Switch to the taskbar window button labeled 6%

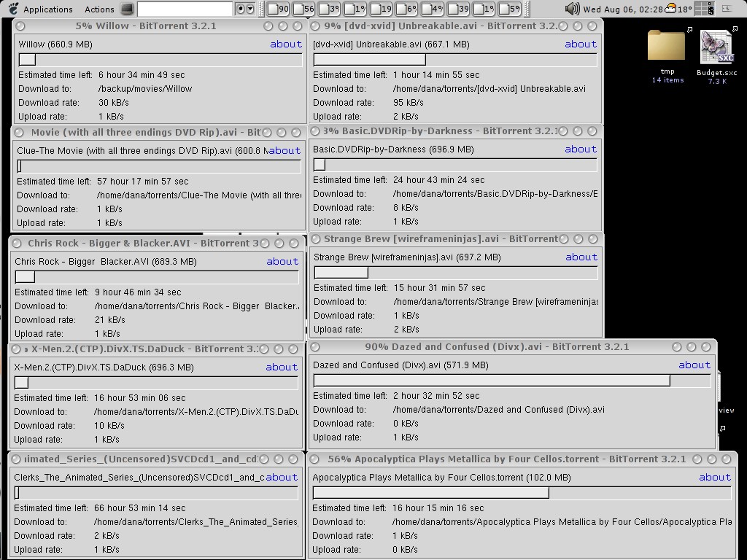(407, 9)
